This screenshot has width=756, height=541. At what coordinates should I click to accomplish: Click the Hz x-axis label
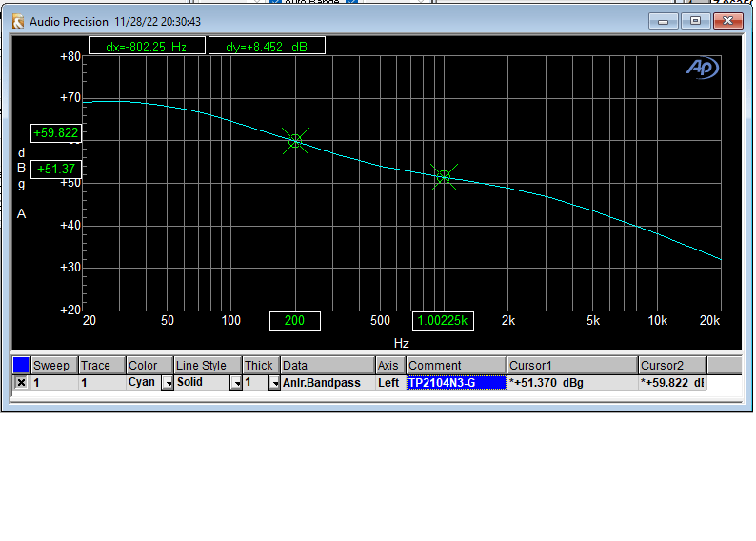[x=401, y=343]
